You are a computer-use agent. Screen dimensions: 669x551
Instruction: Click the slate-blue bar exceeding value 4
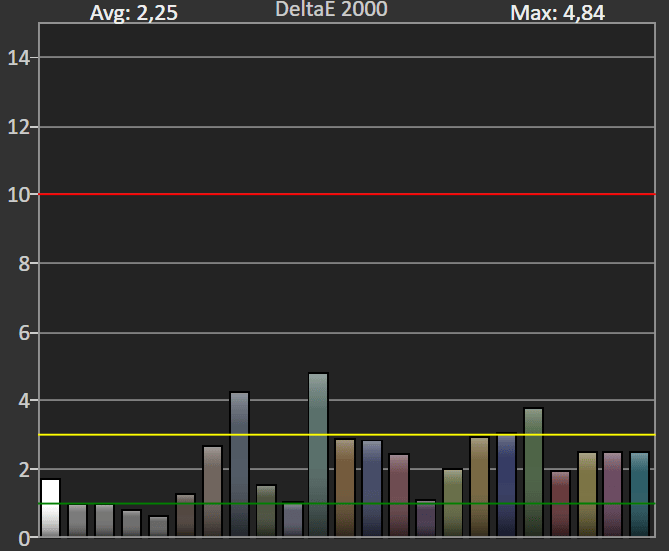click(239, 464)
